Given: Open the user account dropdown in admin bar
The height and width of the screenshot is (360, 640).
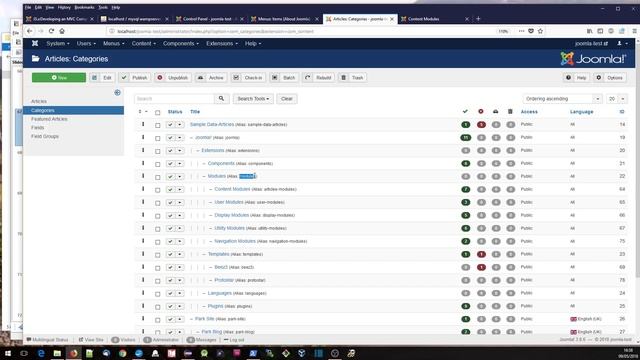Looking at the screenshot, I should 622,43.
